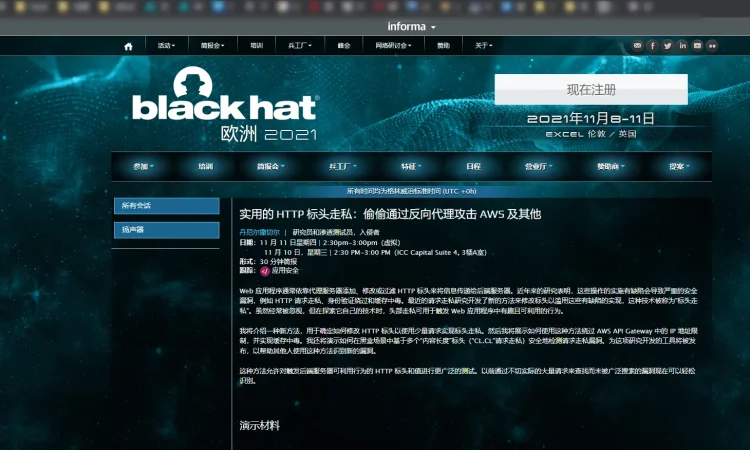The width and height of the screenshot is (750, 450).
Task: Click the 应用安全 track label
Action: coord(285,271)
